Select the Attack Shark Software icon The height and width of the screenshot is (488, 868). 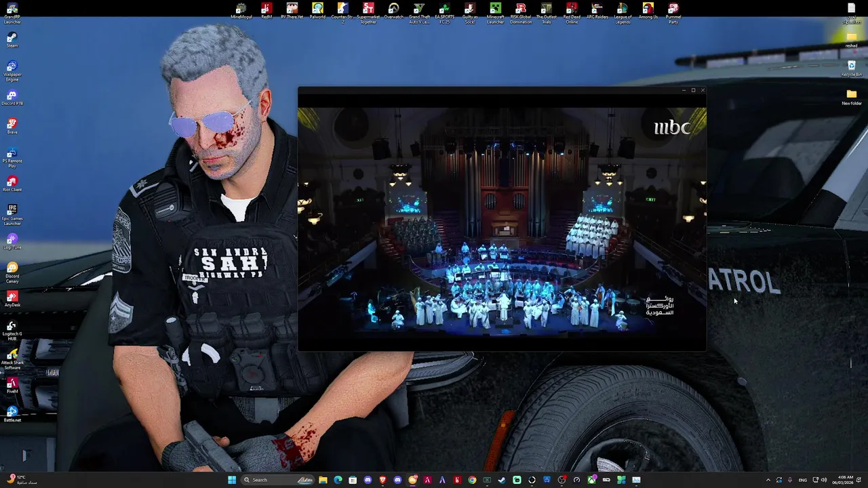tap(12, 359)
